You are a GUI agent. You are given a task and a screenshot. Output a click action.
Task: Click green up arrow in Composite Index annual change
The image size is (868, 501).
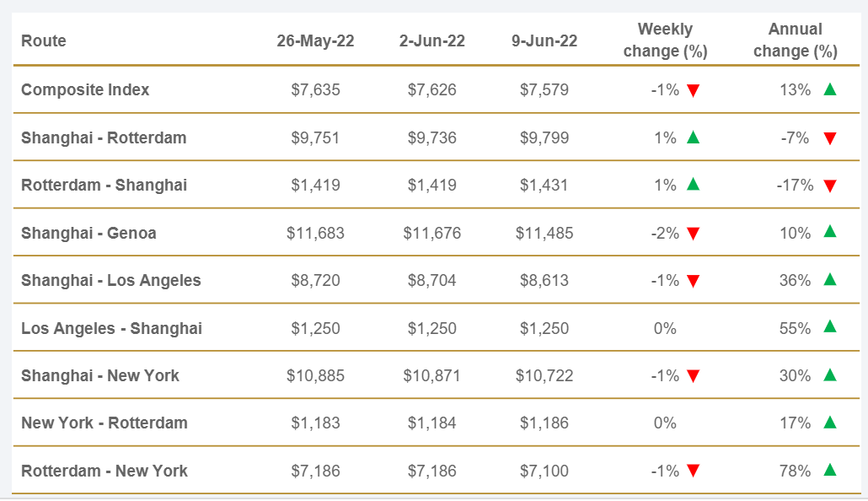pos(830,89)
